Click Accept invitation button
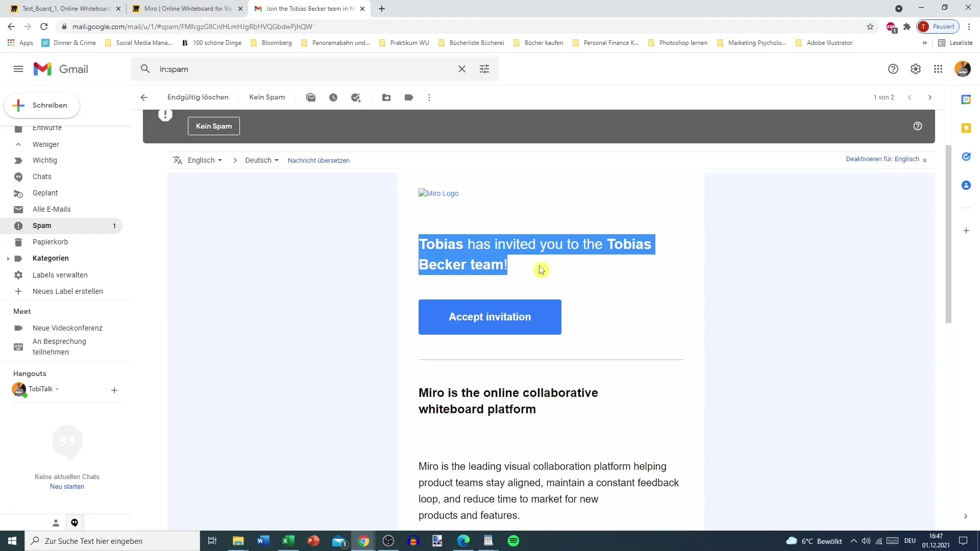Viewport: 980px width, 551px height. click(489, 317)
